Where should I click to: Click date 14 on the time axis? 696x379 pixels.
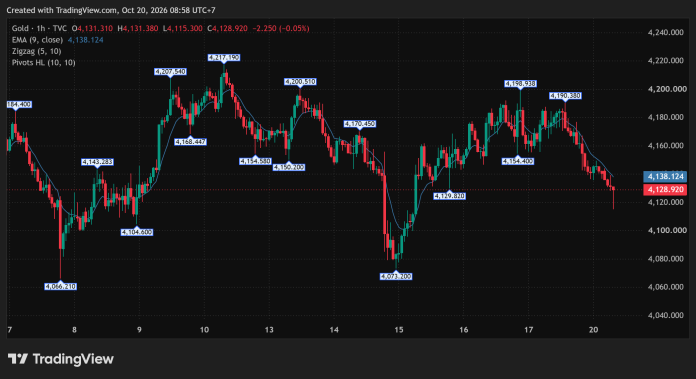coord(334,330)
